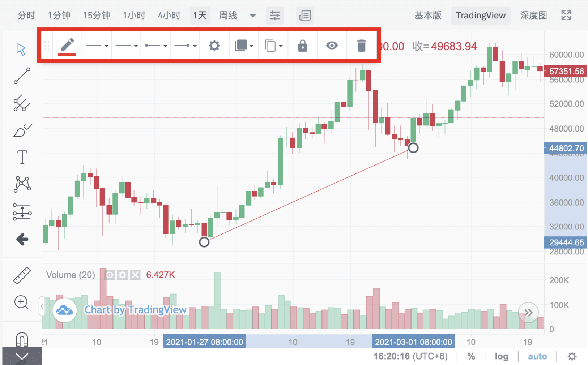
Task: Select the trend line start anchor point
Action: tap(204, 242)
